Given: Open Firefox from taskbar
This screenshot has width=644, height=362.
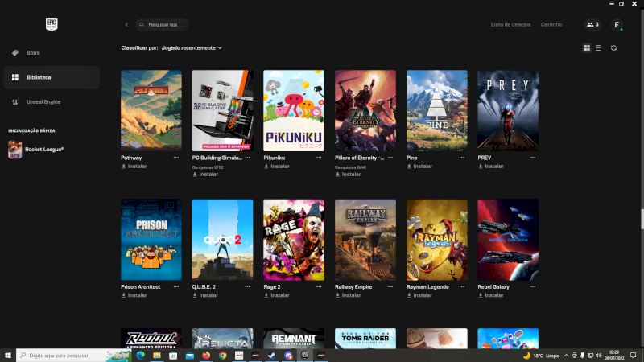Looking at the screenshot, I should pos(206,356).
